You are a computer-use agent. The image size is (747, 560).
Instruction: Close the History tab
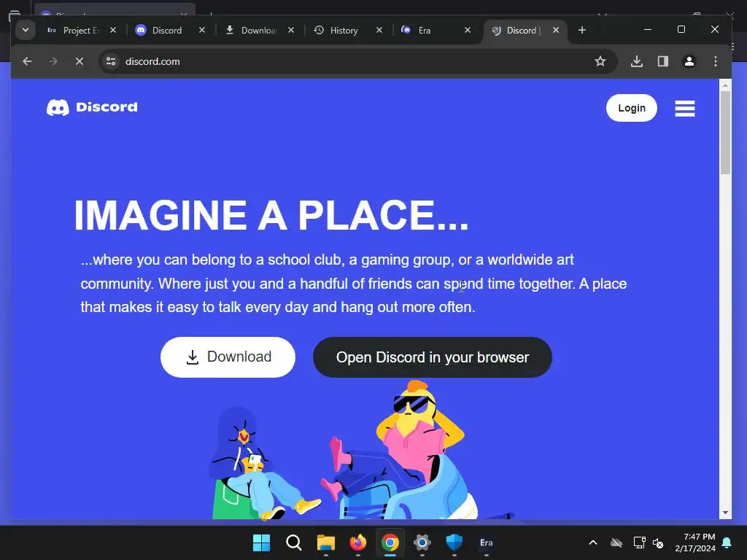pyautogui.click(x=379, y=30)
